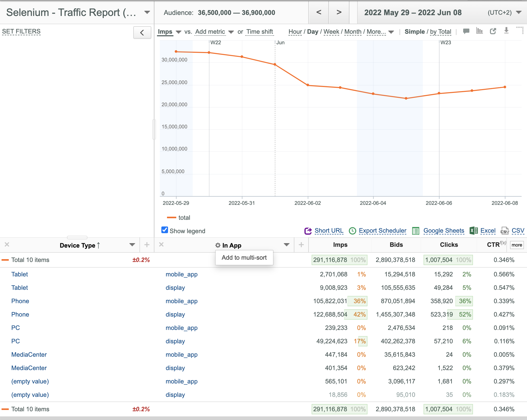Open the report title dropdown arrow
This screenshot has height=420, width=527.
point(147,12)
